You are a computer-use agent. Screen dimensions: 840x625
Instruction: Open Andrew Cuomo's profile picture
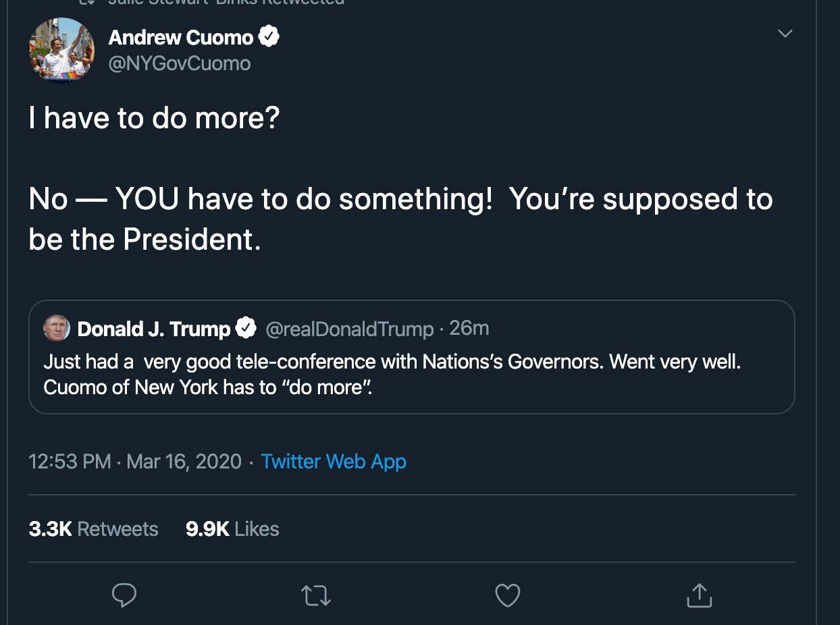(x=61, y=50)
